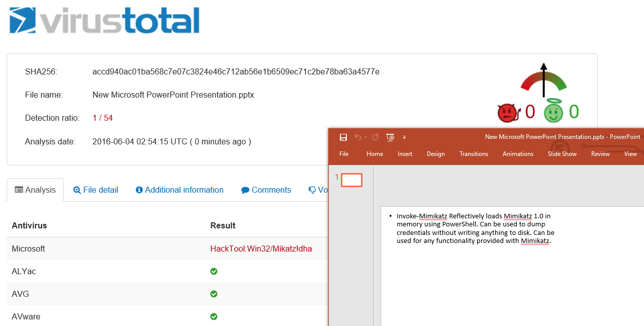Open the undo history dropdown arrow
The image size is (644, 326).
point(365,137)
